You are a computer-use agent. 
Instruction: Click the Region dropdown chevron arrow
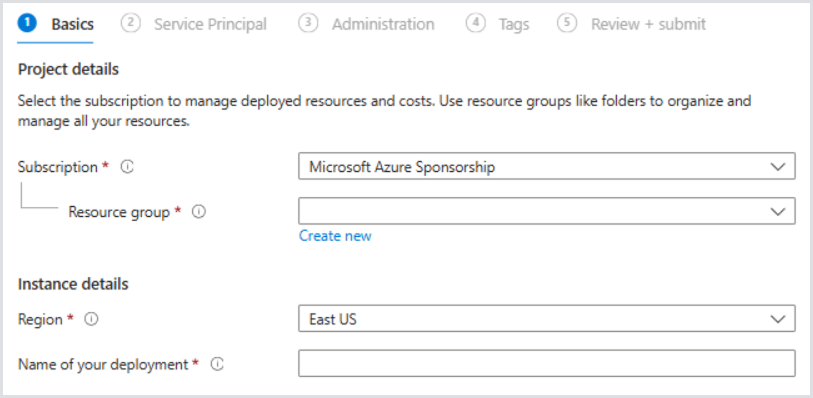point(778,319)
